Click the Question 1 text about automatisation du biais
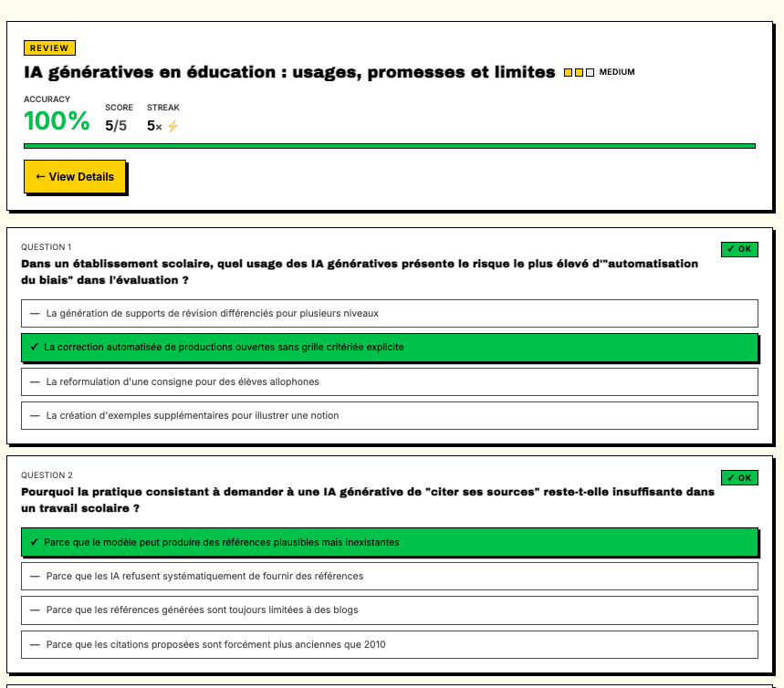Image resolution: width=784 pixels, height=688 pixels. pyautogui.click(x=360, y=272)
